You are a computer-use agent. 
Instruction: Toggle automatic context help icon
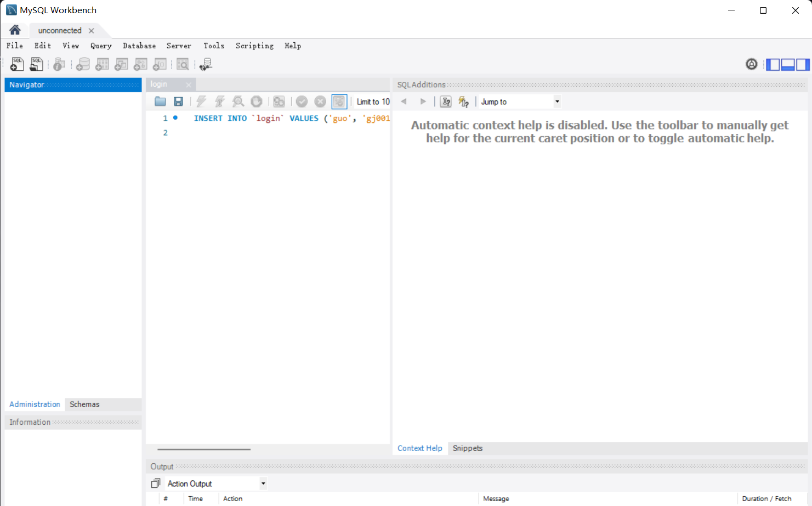click(x=464, y=102)
